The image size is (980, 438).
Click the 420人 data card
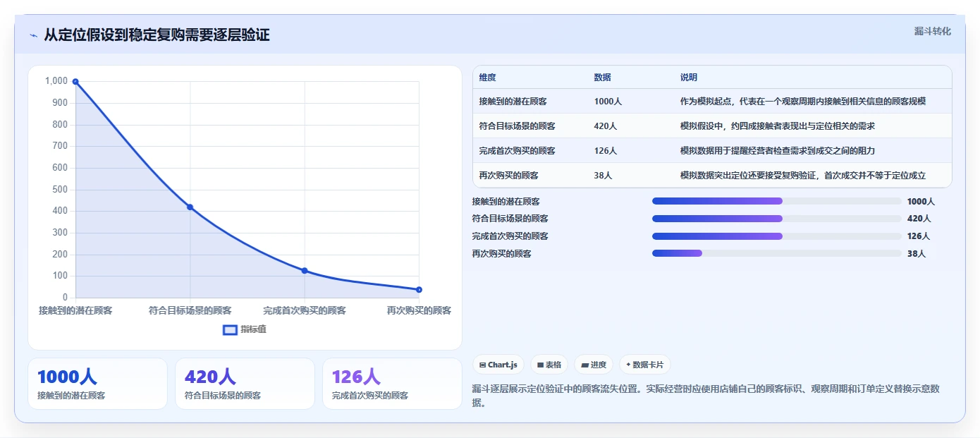pos(245,384)
